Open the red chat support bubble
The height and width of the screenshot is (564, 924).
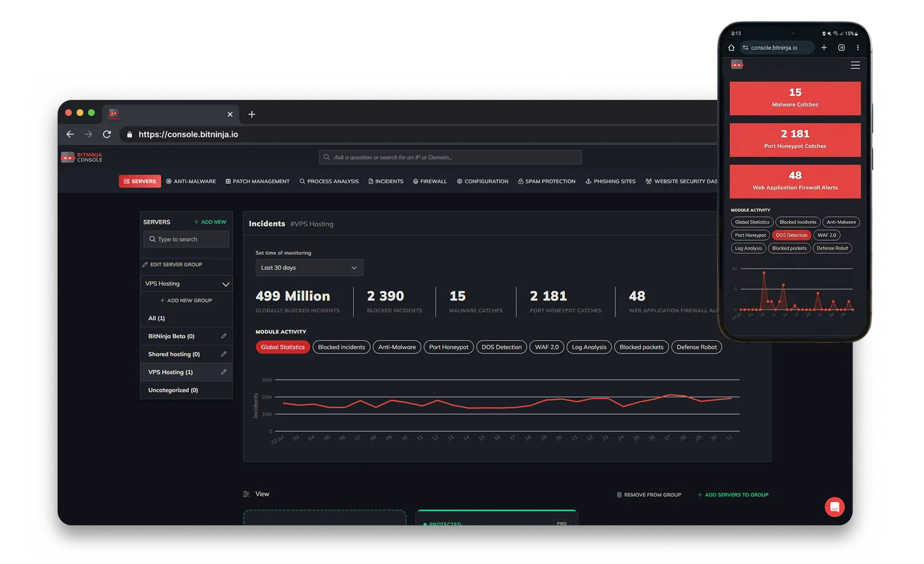(834, 507)
